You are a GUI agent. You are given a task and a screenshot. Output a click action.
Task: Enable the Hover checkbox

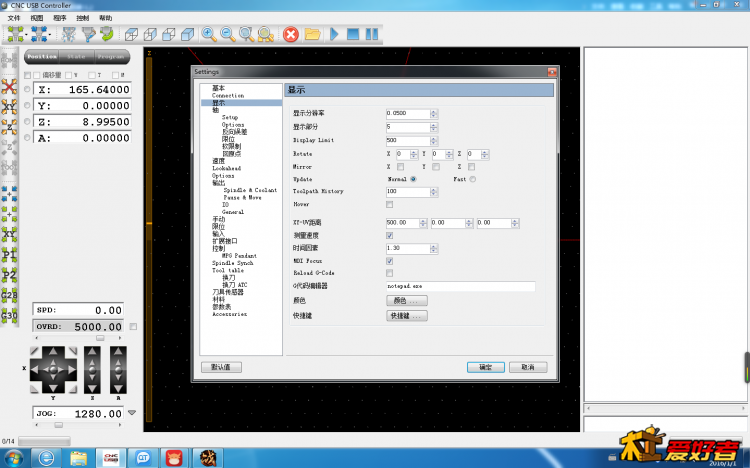[x=389, y=204]
